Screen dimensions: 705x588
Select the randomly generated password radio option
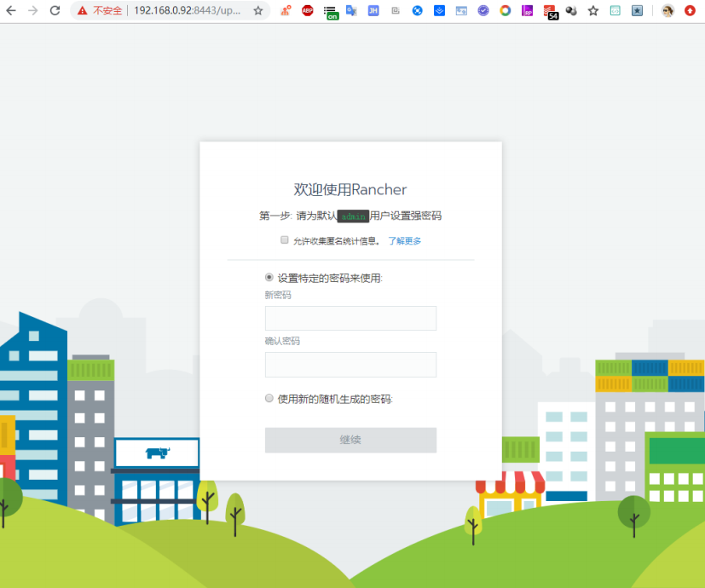click(269, 398)
